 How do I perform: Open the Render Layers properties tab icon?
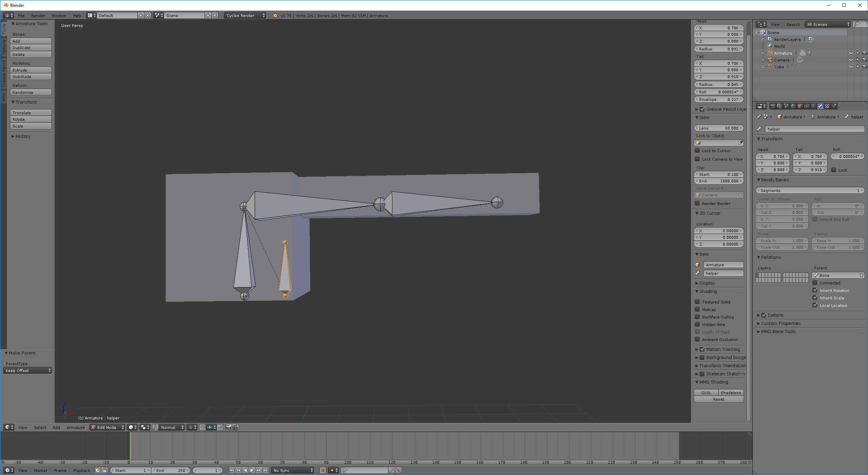click(779, 106)
